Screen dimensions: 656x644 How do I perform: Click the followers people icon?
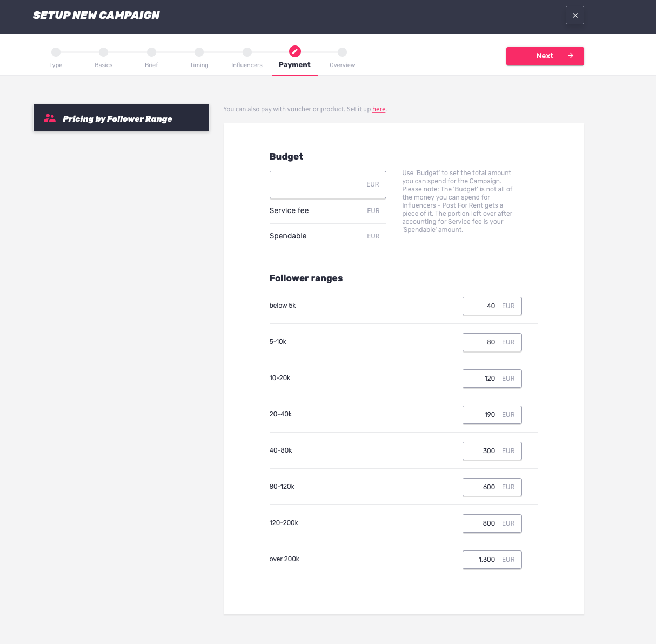click(50, 118)
